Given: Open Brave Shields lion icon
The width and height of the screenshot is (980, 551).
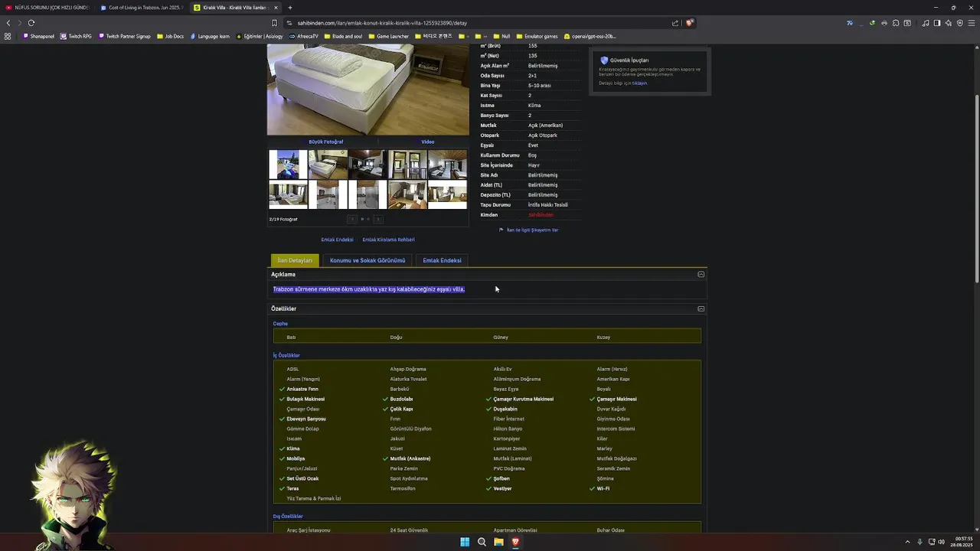Looking at the screenshot, I should (689, 23).
